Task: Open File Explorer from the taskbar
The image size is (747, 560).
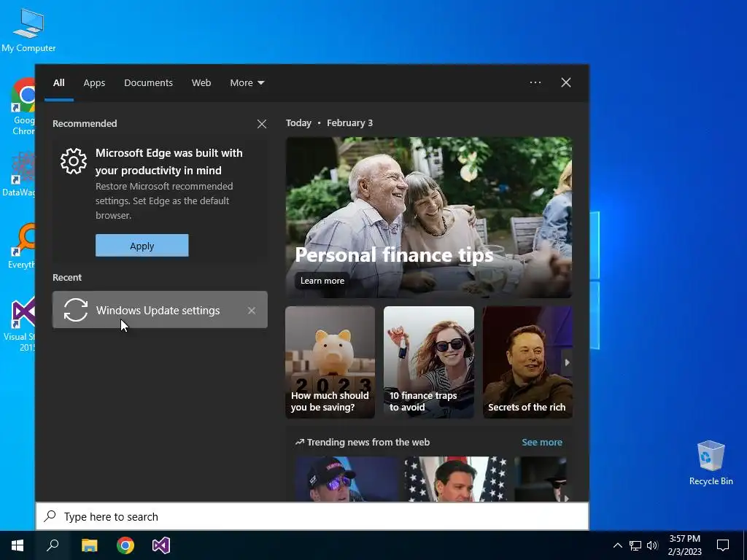Action: coord(89,545)
